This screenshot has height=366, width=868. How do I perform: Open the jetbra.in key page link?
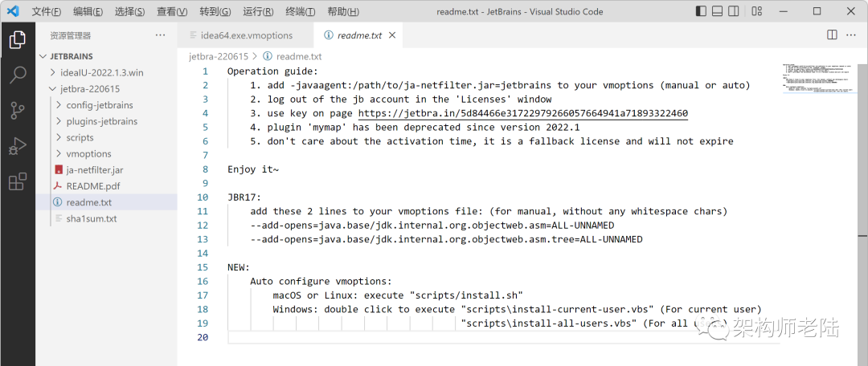pos(523,113)
